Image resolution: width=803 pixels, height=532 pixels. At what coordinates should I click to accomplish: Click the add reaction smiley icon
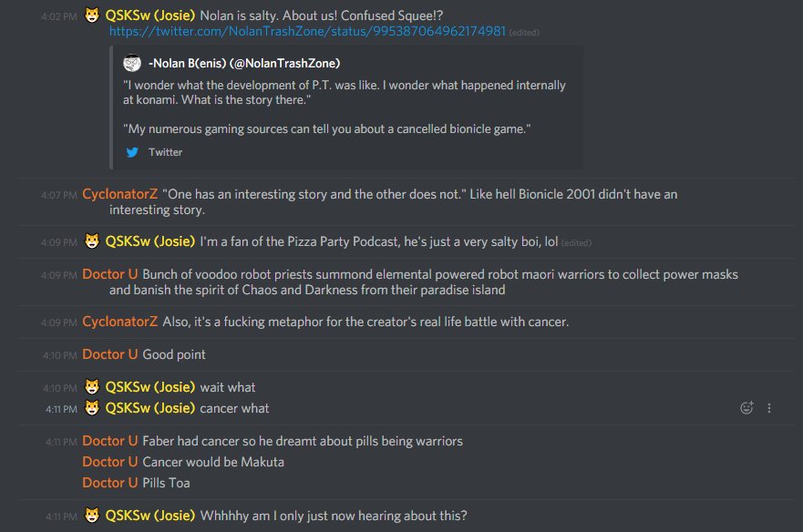(746, 407)
